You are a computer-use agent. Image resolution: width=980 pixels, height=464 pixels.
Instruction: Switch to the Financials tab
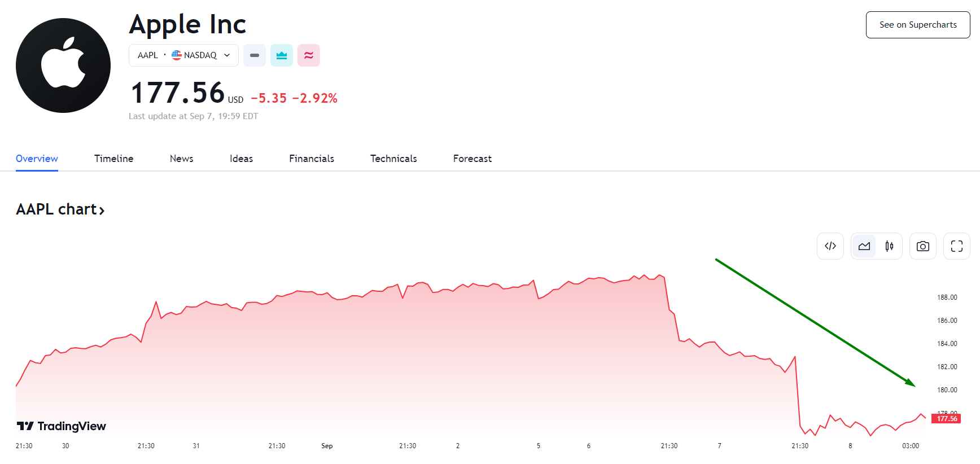312,159
